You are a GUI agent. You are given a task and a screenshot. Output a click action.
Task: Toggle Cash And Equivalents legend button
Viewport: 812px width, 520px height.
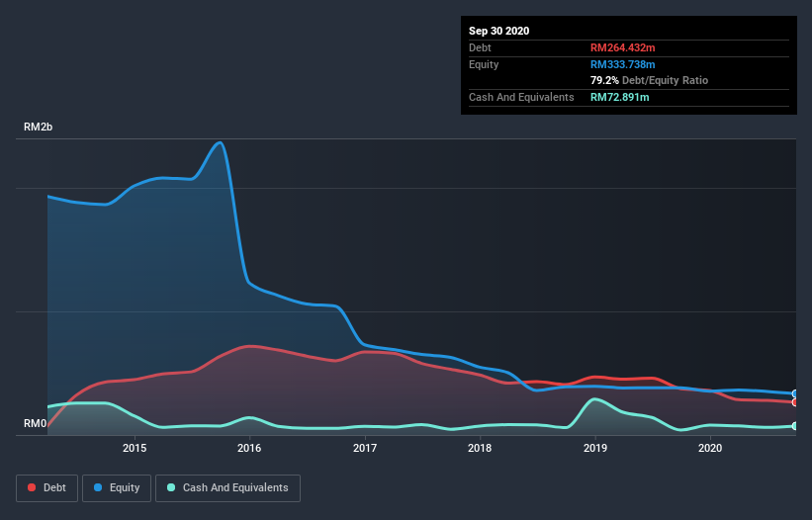(227, 488)
